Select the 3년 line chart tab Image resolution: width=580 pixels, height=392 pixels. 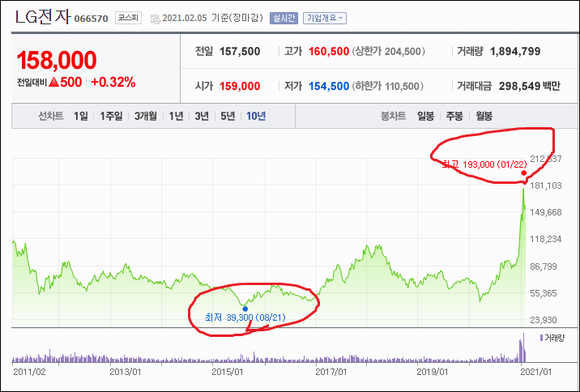(202, 116)
